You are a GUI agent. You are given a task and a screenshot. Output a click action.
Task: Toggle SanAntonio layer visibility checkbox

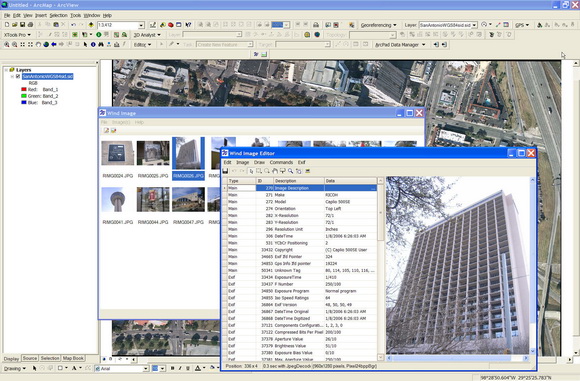point(18,77)
